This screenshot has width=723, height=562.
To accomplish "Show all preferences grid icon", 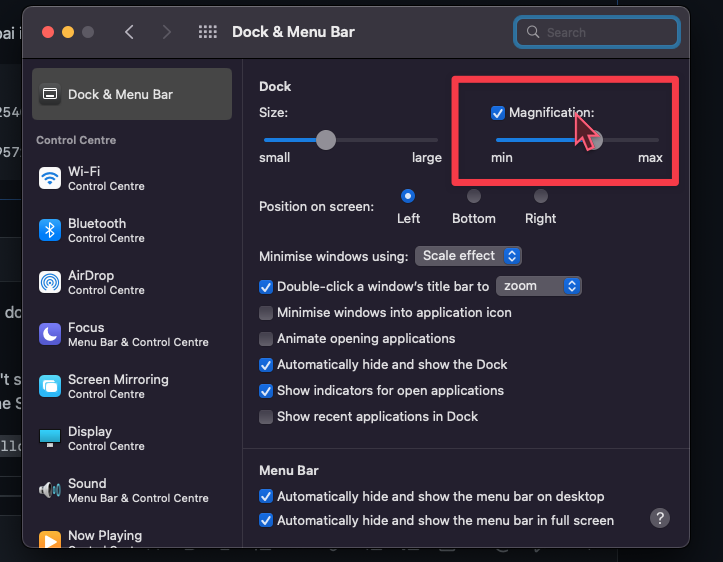I will click(x=207, y=32).
